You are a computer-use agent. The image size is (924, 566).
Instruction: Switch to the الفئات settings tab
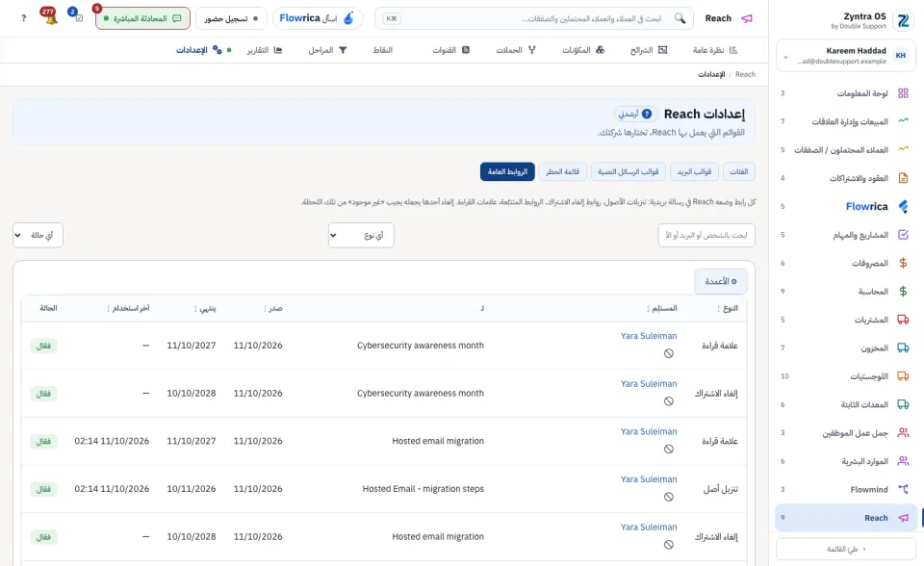[x=739, y=171]
